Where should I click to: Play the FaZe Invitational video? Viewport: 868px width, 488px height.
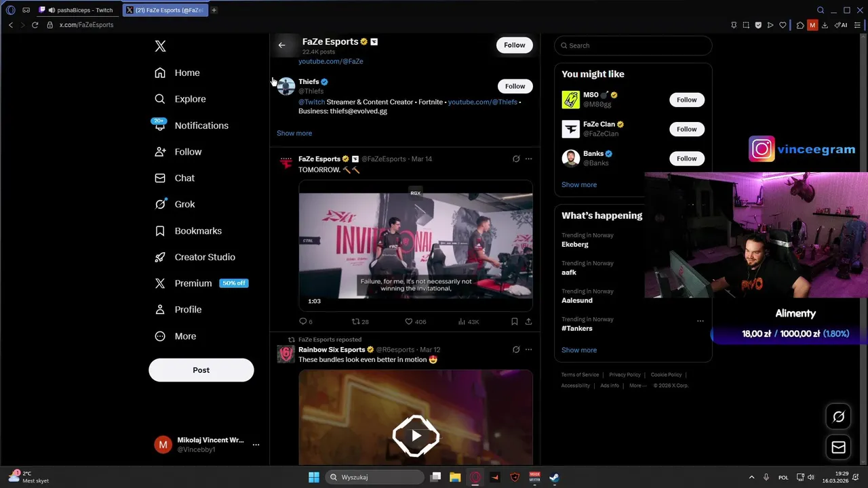415,245
